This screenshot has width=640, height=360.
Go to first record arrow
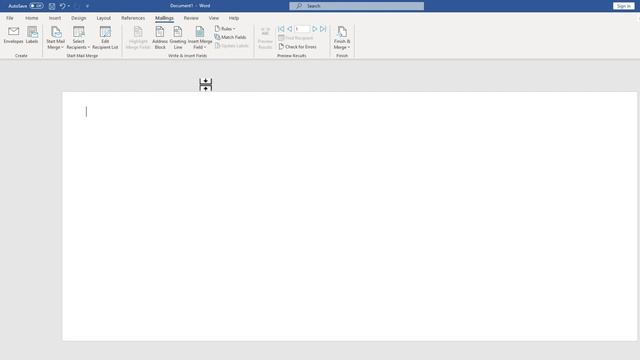281,29
